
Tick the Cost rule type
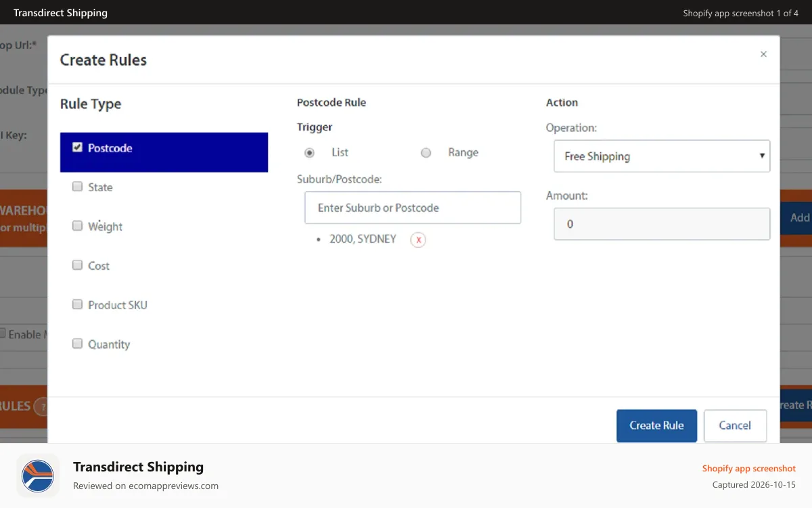pyautogui.click(x=77, y=265)
